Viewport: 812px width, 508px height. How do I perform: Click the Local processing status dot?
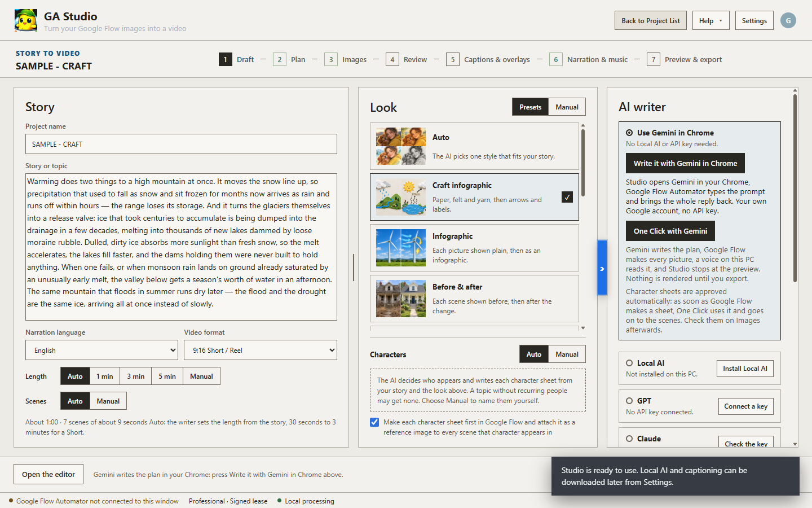click(279, 501)
